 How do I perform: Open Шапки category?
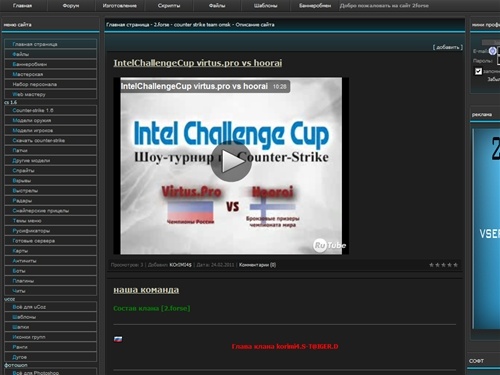(x=51, y=327)
